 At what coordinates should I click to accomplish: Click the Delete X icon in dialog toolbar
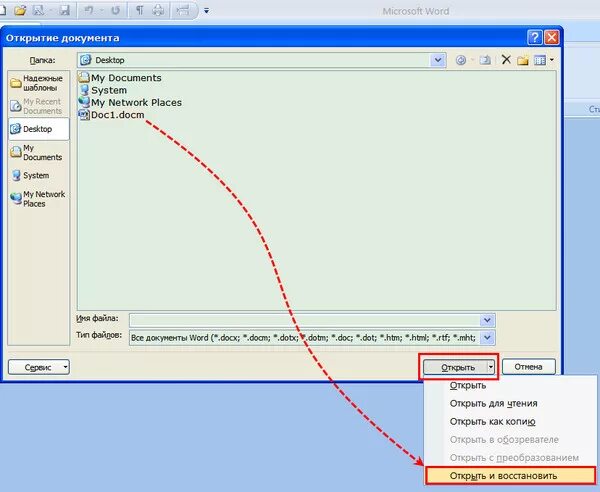506,59
